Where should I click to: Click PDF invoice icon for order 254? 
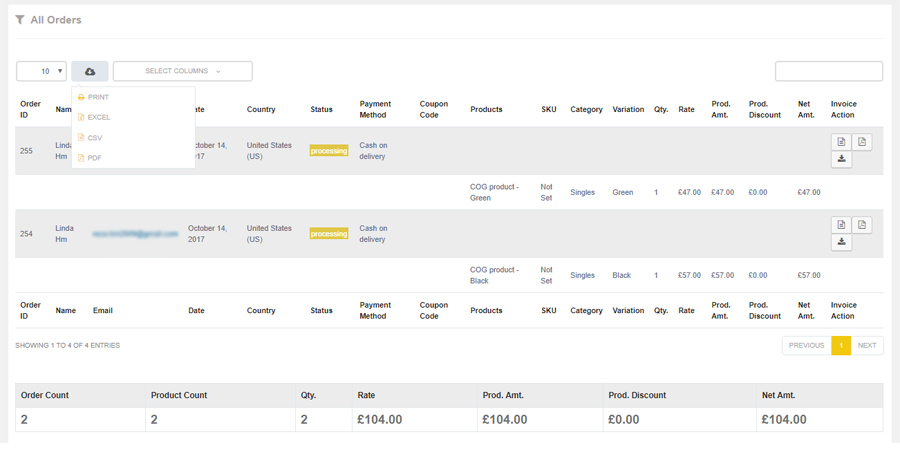862,225
